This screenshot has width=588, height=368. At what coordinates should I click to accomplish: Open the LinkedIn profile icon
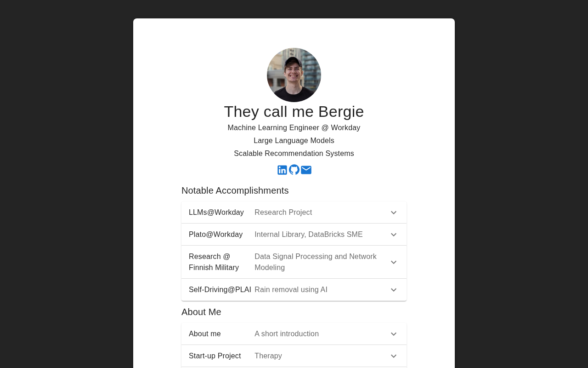[x=282, y=170]
